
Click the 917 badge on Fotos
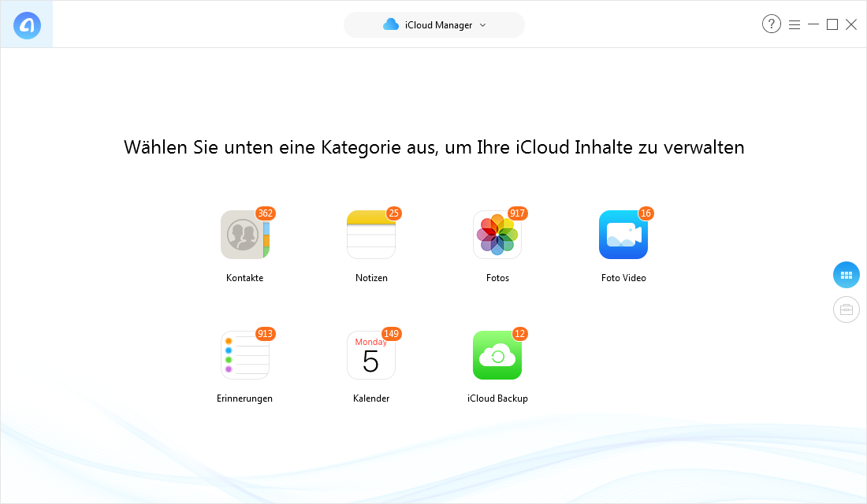coord(517,213)
